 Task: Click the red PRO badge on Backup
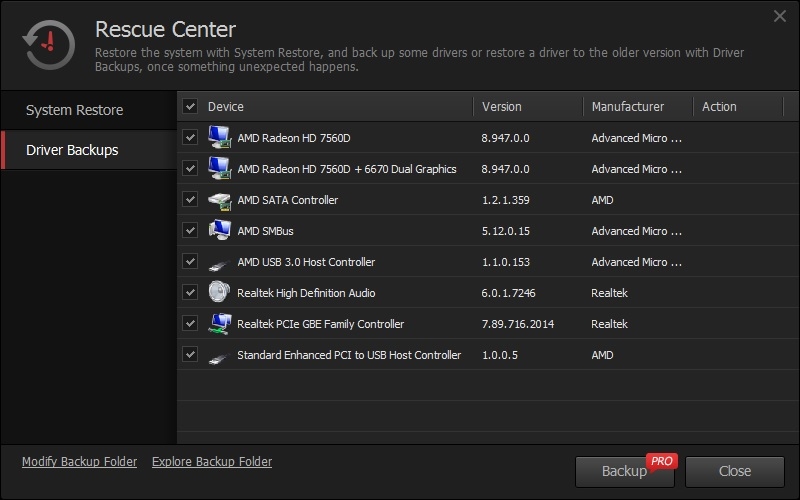662,461
